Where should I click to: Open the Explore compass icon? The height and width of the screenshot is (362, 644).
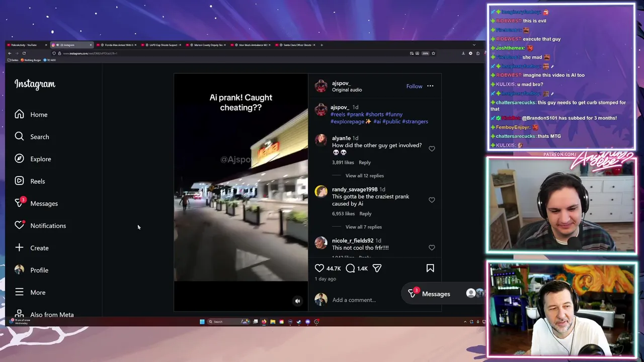pos(19,159)
